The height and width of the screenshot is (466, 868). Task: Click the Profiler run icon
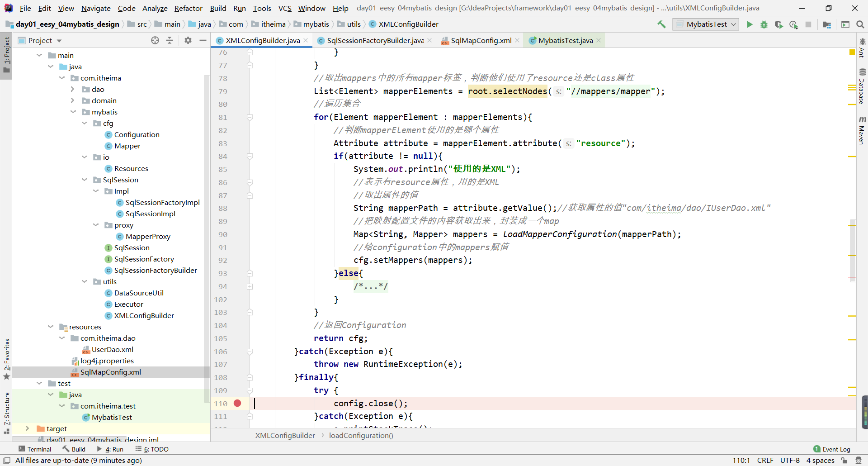point(793,24)
